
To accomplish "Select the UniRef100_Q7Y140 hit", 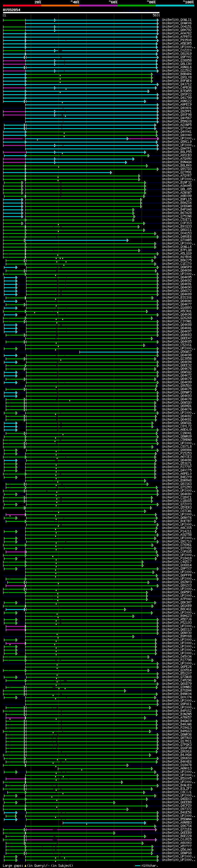I will 176,128.
